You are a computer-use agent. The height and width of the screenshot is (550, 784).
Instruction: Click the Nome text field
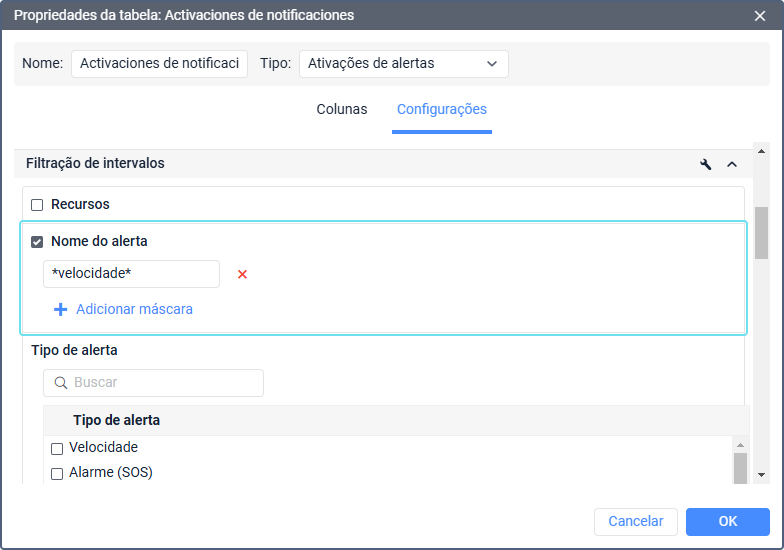pos(159,64)
